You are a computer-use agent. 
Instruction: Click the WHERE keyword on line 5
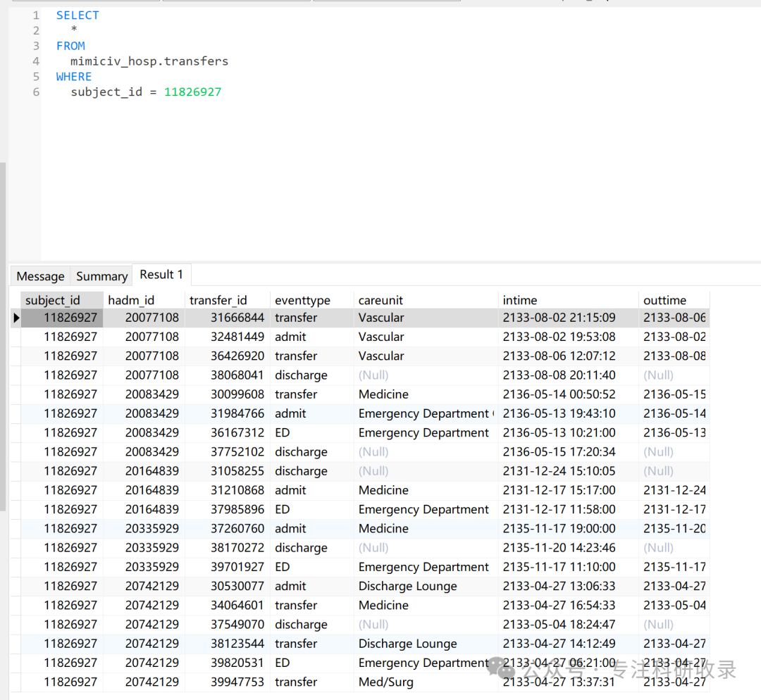[x=74, y=77]
